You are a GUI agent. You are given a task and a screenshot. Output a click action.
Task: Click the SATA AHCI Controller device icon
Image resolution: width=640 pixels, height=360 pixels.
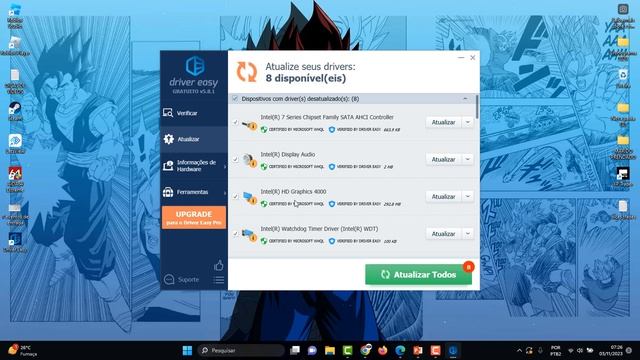249,124
